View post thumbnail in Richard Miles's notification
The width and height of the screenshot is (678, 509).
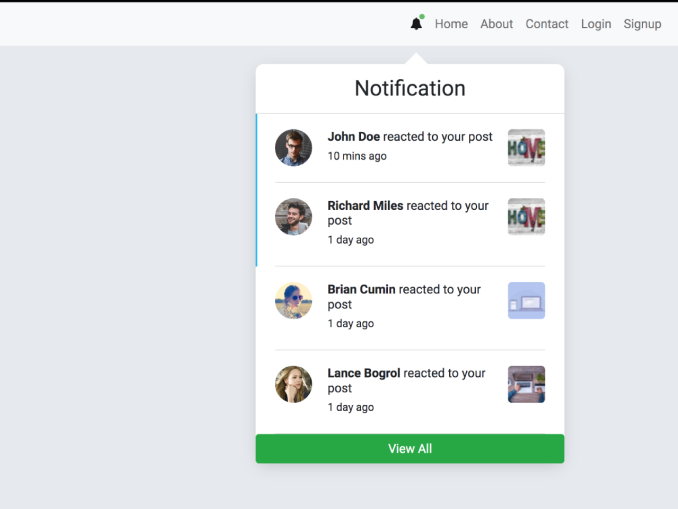pos(526,216)
